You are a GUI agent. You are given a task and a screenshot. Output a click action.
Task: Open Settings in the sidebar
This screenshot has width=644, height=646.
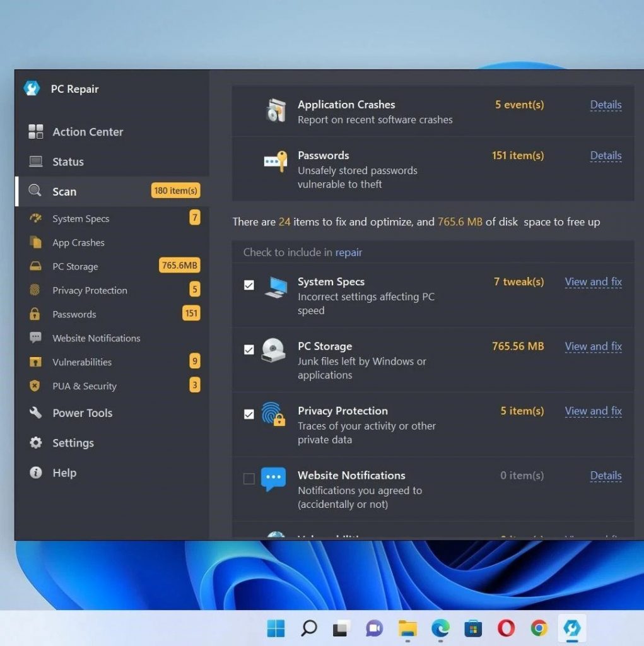coord(73,443)
